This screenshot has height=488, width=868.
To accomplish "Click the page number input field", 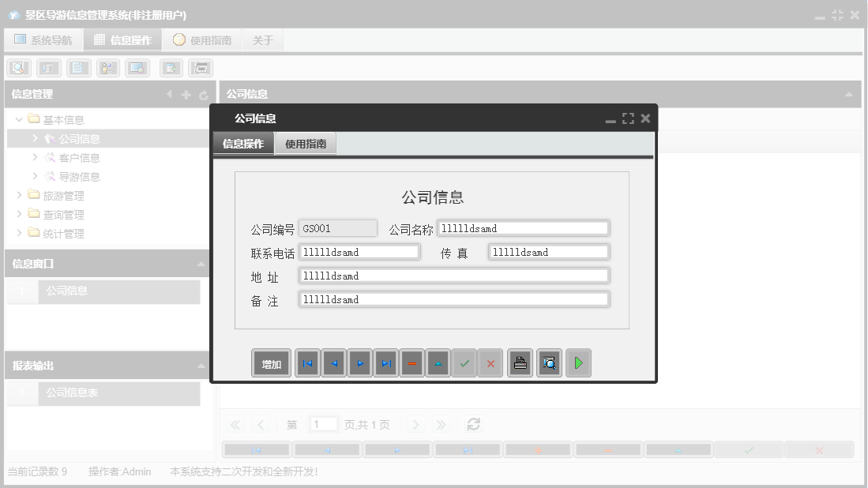I will [x=323, y=424].
